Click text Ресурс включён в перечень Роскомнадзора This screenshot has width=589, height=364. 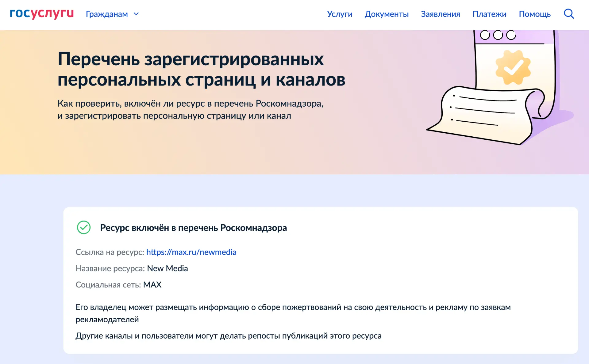click(194, 228)
